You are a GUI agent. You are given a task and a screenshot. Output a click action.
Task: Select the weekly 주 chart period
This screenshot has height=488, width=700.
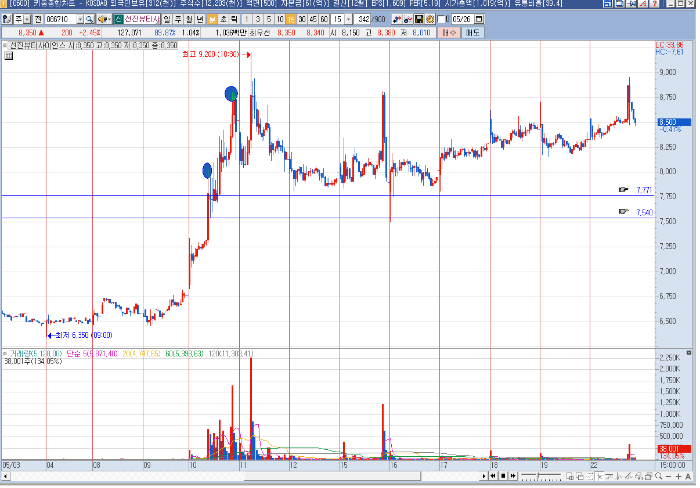tap(178, 19)
